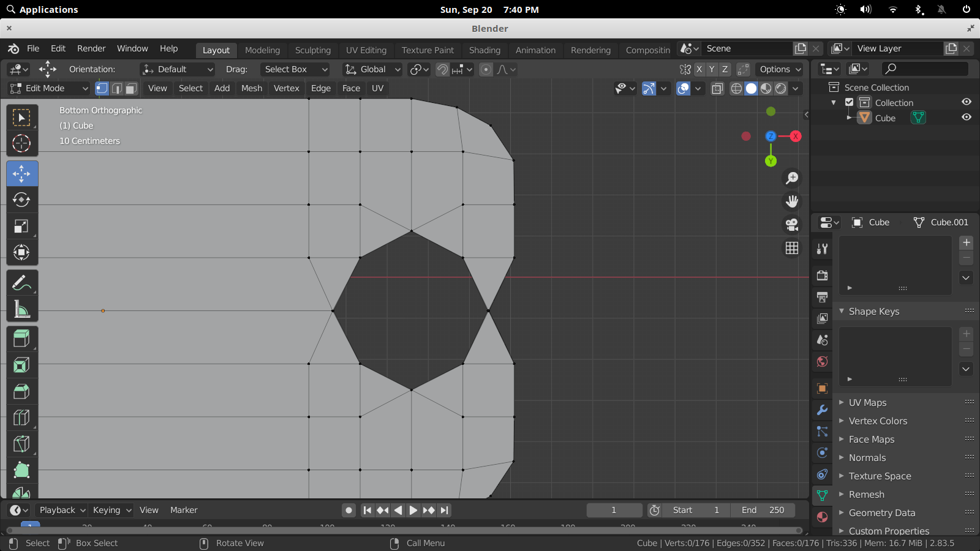Uncheck the Collection checkbox in outliner
The width and height of the screenshot is (980, 551).
tap(849, 102)
